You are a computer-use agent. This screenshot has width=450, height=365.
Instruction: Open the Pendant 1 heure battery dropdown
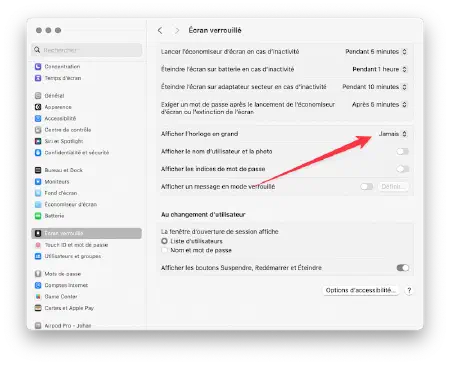pyautogui.click(x=380, y=69)
